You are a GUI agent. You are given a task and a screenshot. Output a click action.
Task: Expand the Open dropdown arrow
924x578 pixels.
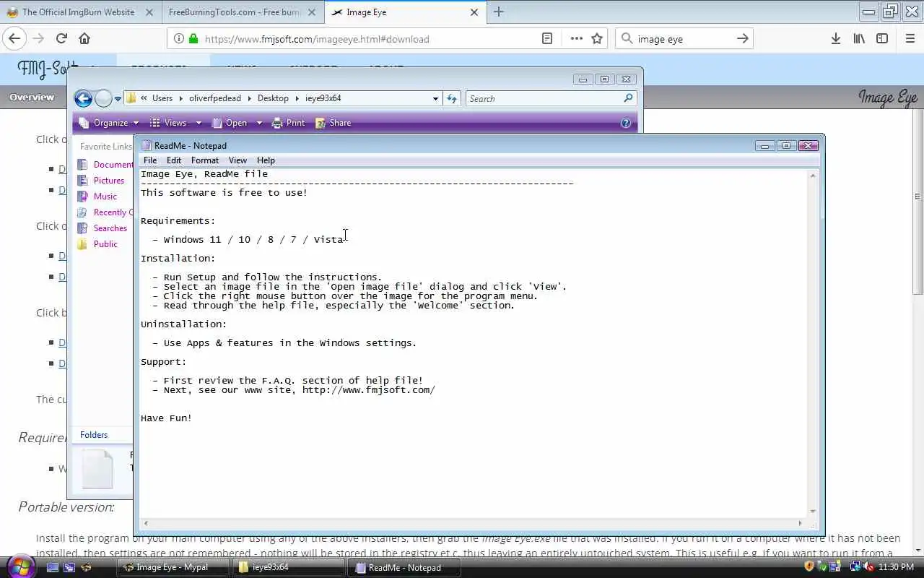[x=259, y=123]
